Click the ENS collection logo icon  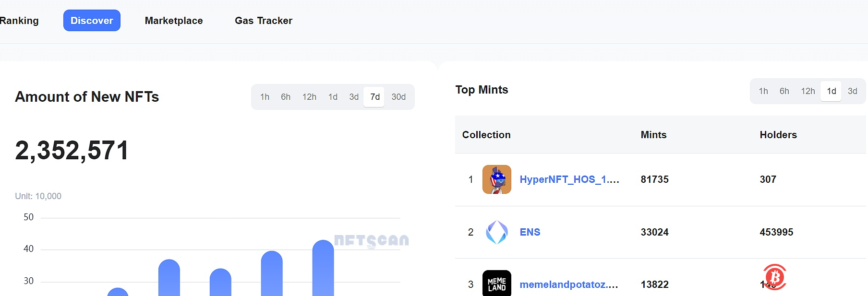pyautogui.click(x=496, y=232)
